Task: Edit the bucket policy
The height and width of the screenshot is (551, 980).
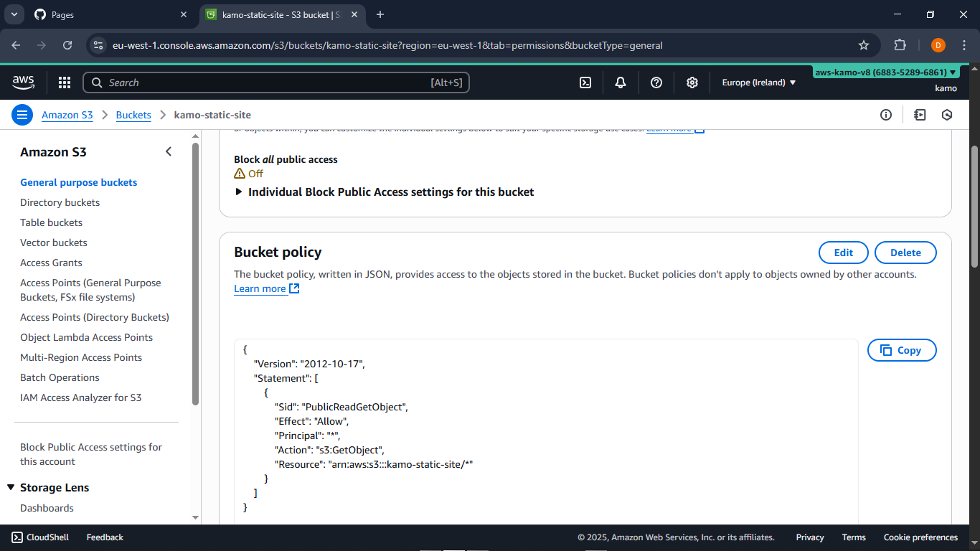Action: click(843, 252)
